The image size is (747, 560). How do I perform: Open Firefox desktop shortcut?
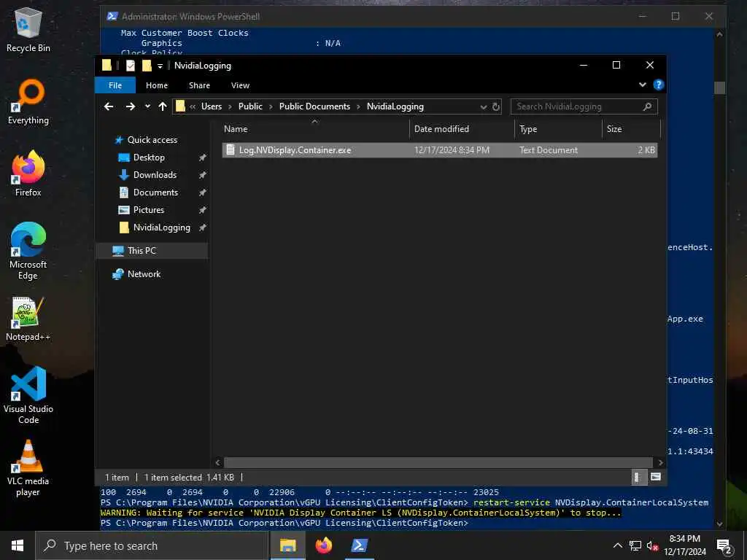28,174
